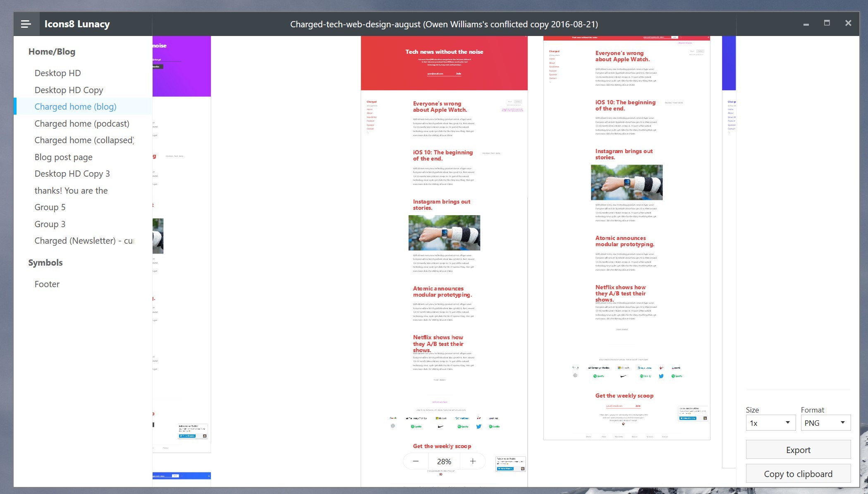Select Charged (Newsletter) artboard entry
The width and height of the screenshot is (868, 494).
click(x=84, y=241)
